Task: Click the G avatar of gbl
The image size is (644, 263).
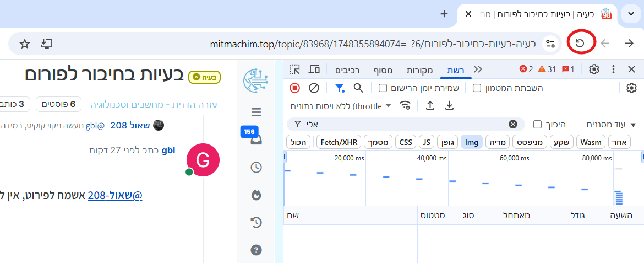Action: click(203, 160)
